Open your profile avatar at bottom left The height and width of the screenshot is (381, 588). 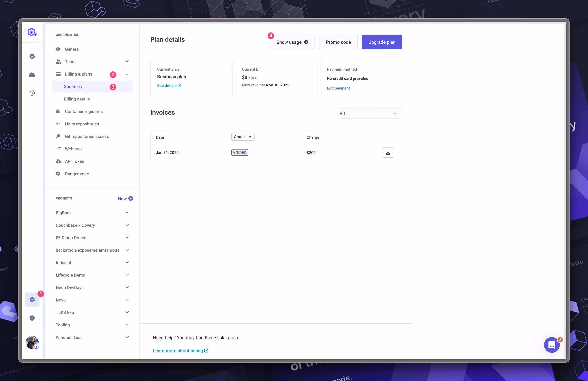coord(32,342)
